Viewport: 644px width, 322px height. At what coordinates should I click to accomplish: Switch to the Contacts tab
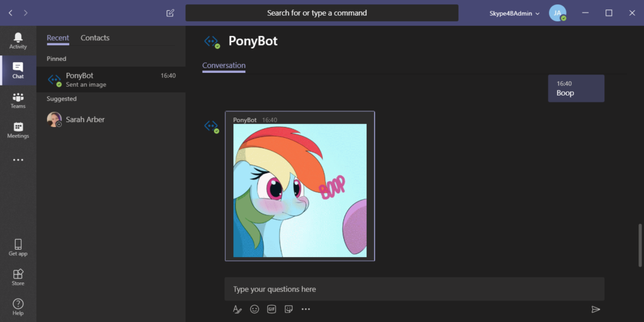coord(95,38)
